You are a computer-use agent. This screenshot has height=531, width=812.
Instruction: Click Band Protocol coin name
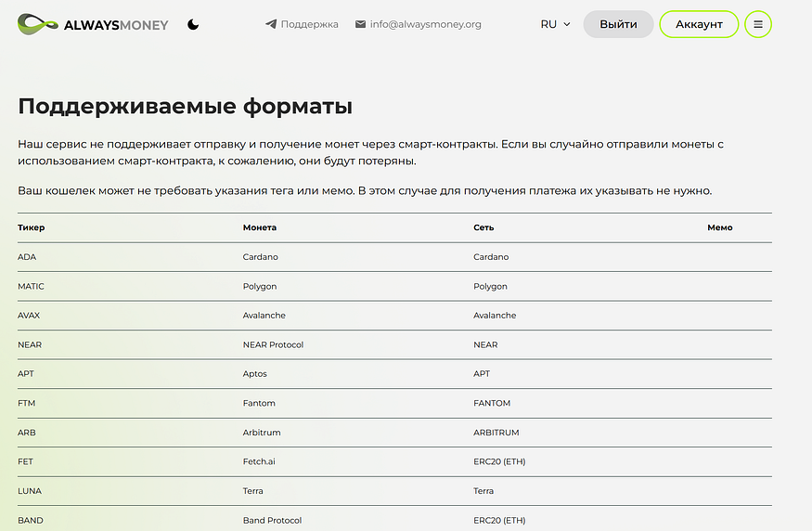[273, 520]
